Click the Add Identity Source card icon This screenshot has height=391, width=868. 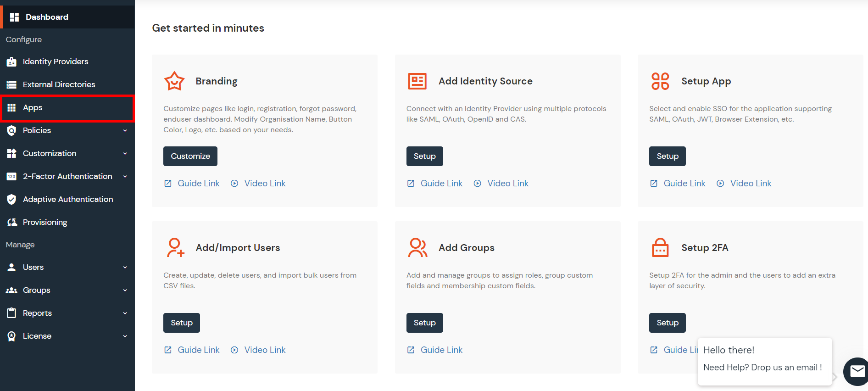pos(417,81)
